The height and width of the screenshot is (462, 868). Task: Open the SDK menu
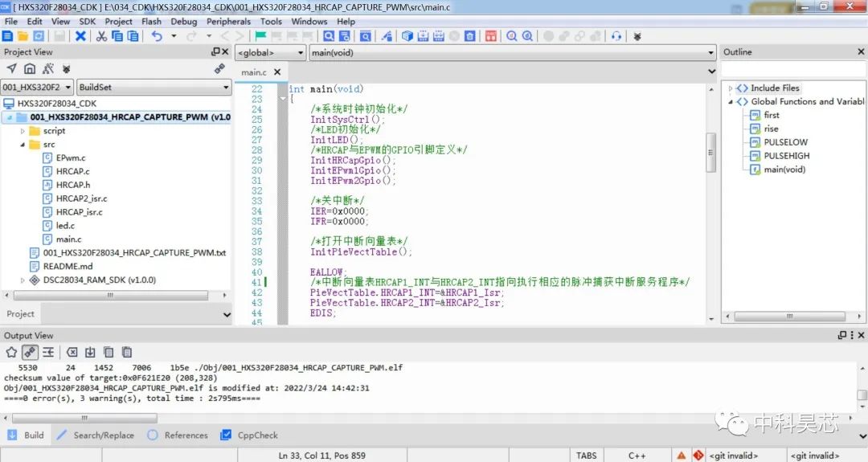[x=88, y=22]
